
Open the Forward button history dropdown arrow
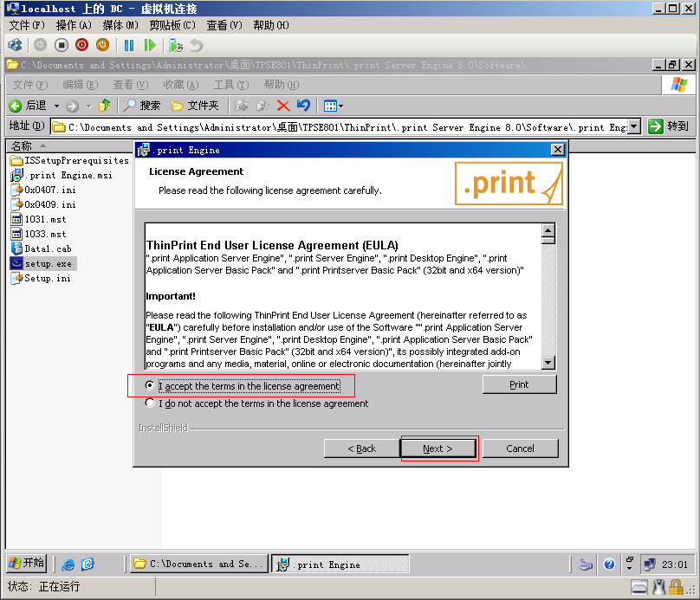tap(89, 106)
